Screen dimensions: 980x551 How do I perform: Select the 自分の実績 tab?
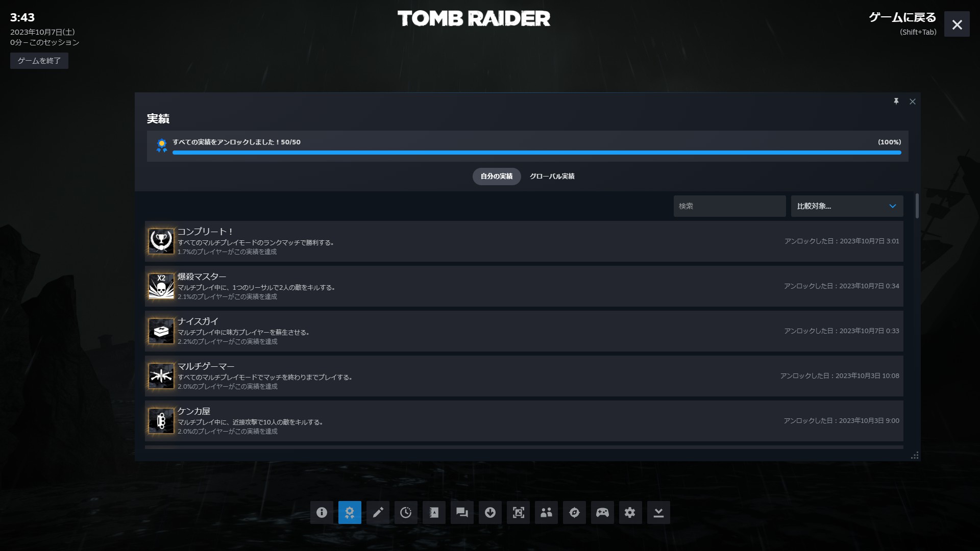[496, 177]
